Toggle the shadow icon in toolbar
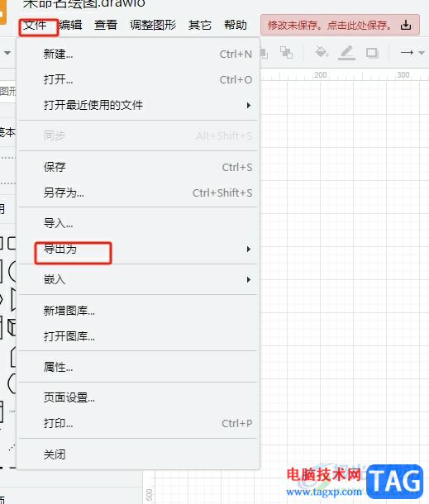Screen dimensions: 429x504 click(x=372, y=53)
